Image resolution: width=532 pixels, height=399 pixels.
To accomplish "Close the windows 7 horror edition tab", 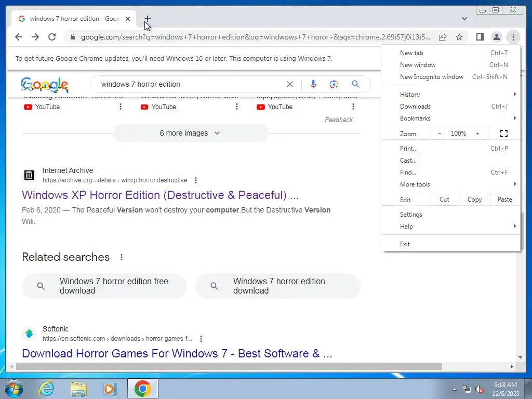I will pyautogui.click(x=128, y=19).
